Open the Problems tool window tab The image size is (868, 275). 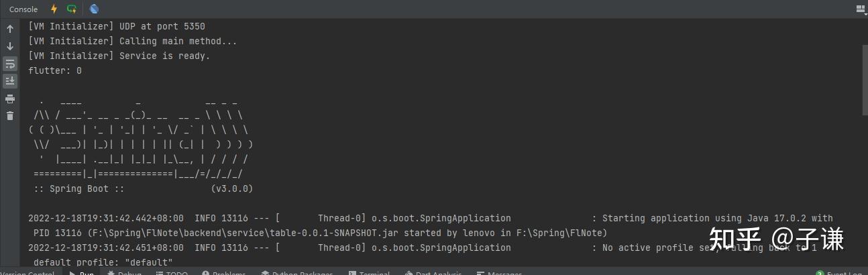point(223,272)
